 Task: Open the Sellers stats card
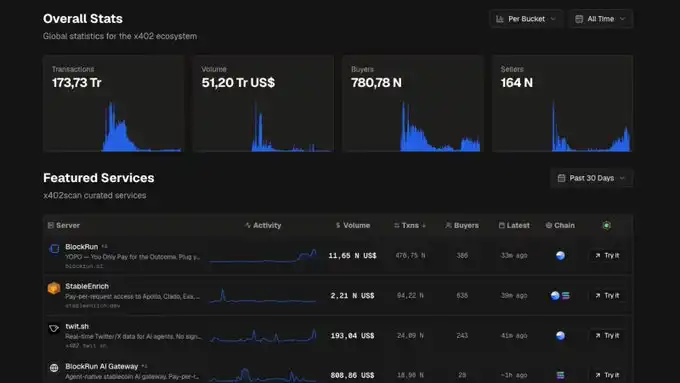pos(562,104)
